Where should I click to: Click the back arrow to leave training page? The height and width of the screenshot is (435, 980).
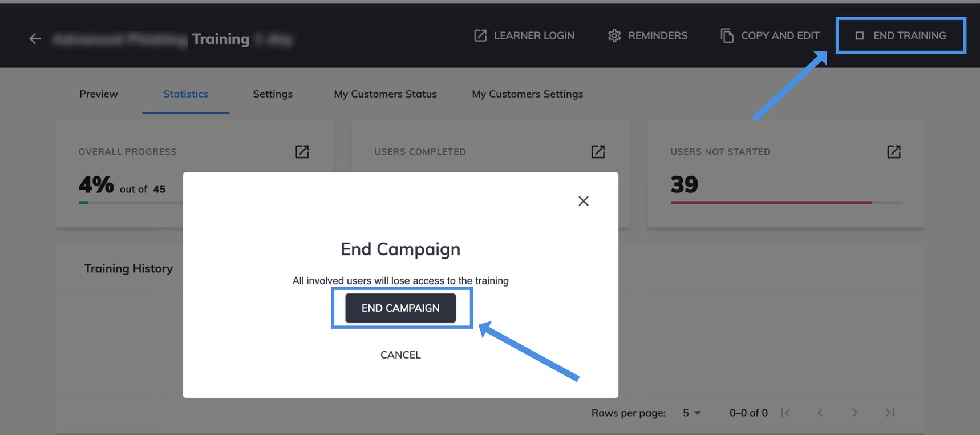point(34,38)
